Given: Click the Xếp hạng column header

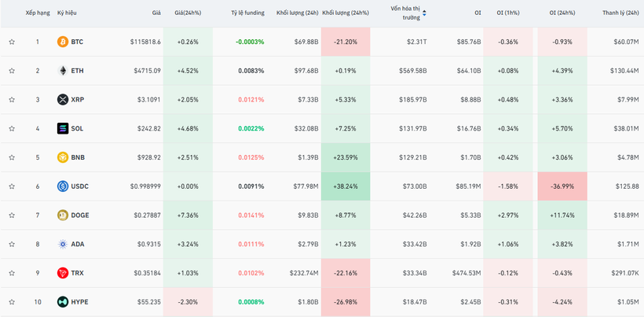Looking at the screenshot, I should 37,13.
